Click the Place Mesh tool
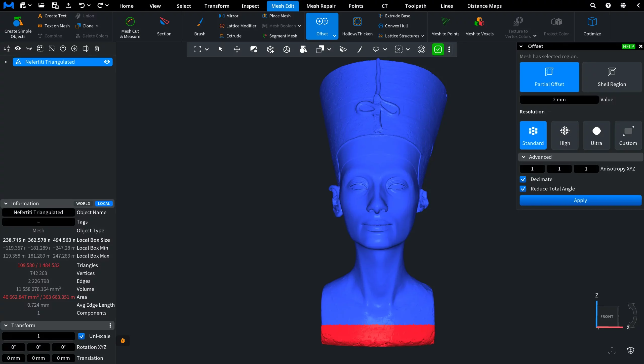644x364 pixels. (x=276, y=16)
